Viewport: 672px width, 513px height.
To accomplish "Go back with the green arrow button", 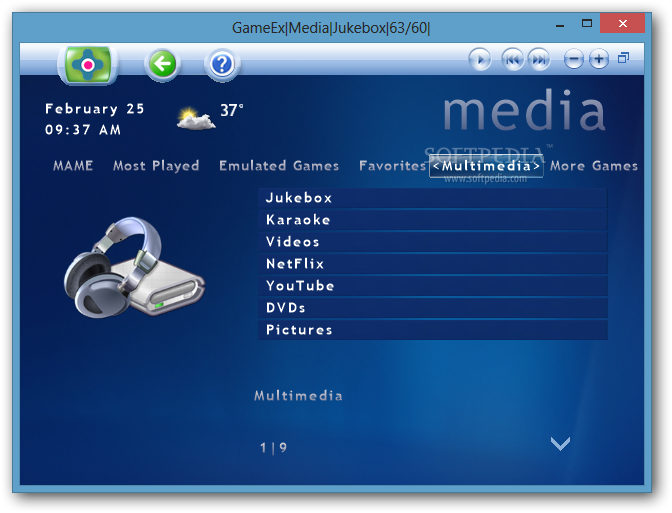I will 162,64.
